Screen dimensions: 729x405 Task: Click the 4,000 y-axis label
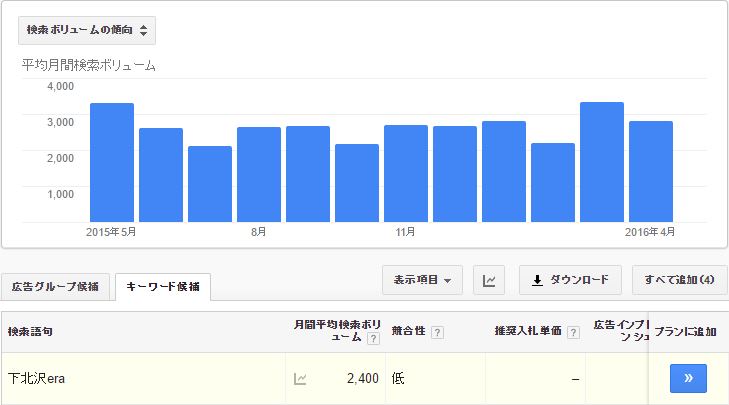(x=60, y=86)
